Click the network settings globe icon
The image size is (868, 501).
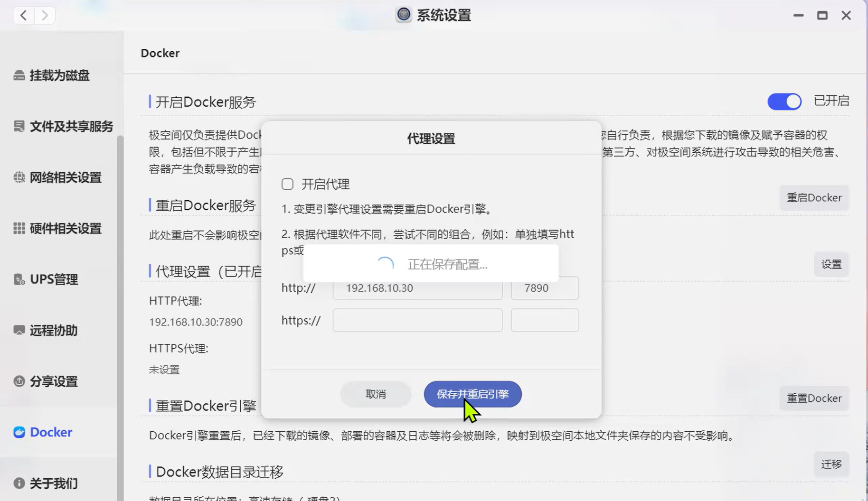click(x=19, y=177)
